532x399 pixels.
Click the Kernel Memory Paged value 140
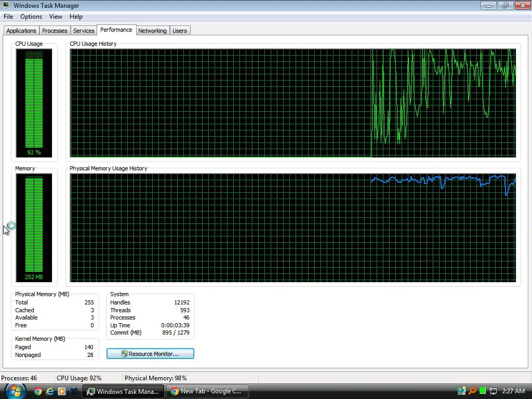point(89,347)
